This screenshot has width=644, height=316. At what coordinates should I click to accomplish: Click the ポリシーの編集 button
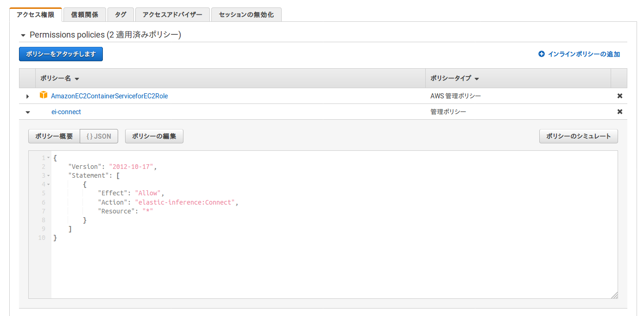154,136
